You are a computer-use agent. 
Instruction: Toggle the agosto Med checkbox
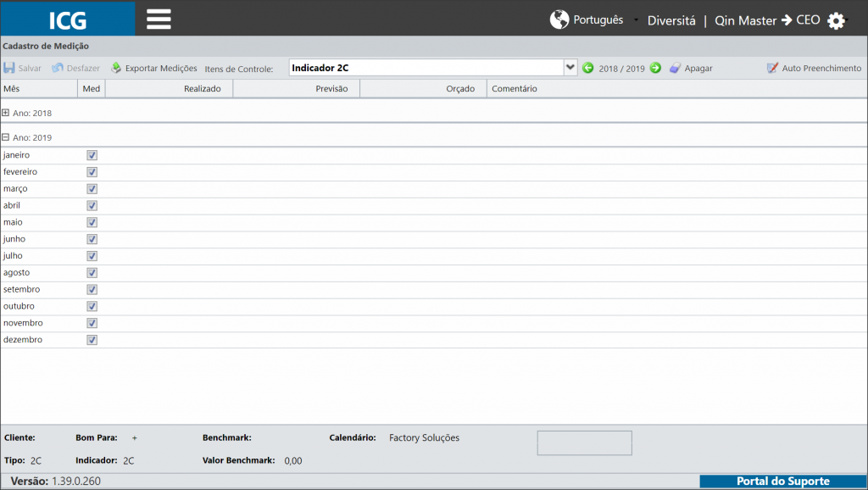pyautogui.click(x=92, y=273)
